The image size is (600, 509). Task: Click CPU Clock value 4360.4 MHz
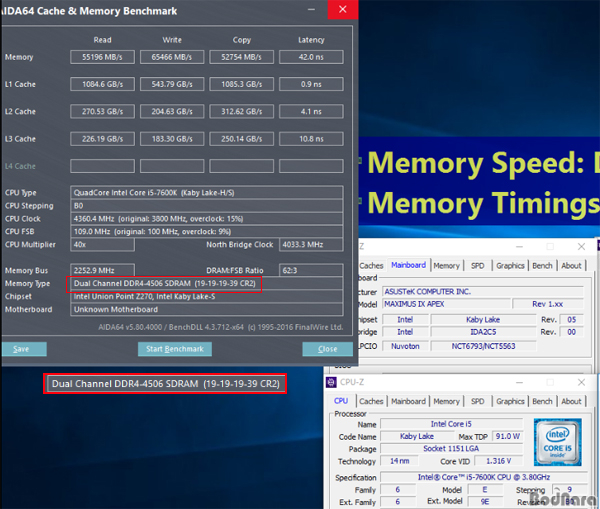[x=207, y=219]
